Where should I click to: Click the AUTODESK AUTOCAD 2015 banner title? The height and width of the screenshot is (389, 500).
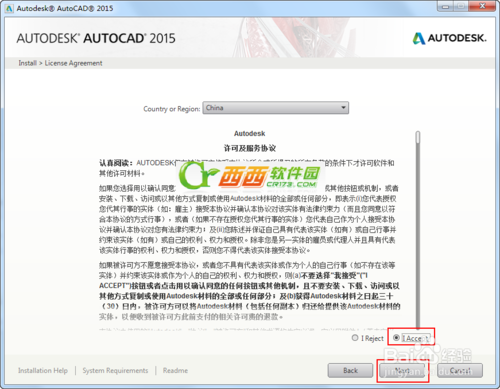(x=96, y=38)
